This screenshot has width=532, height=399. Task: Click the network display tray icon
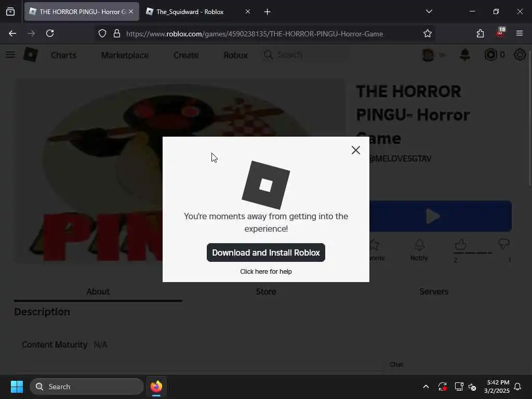459,387
